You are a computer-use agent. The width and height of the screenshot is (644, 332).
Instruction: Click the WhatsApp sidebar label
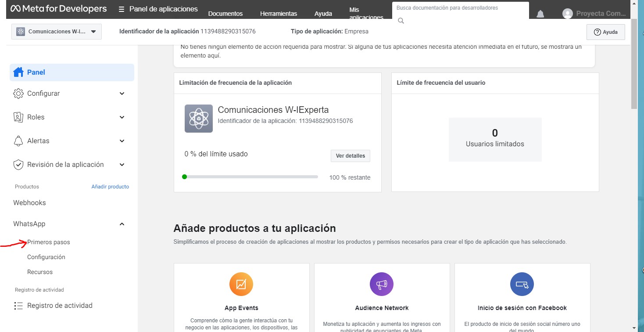tap(29, 224)
